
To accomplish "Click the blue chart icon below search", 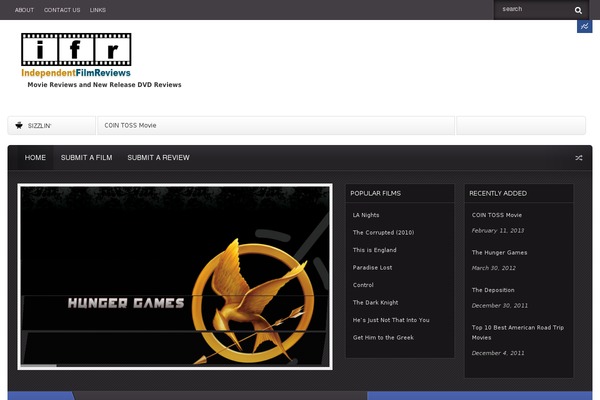I will (584, 26).
